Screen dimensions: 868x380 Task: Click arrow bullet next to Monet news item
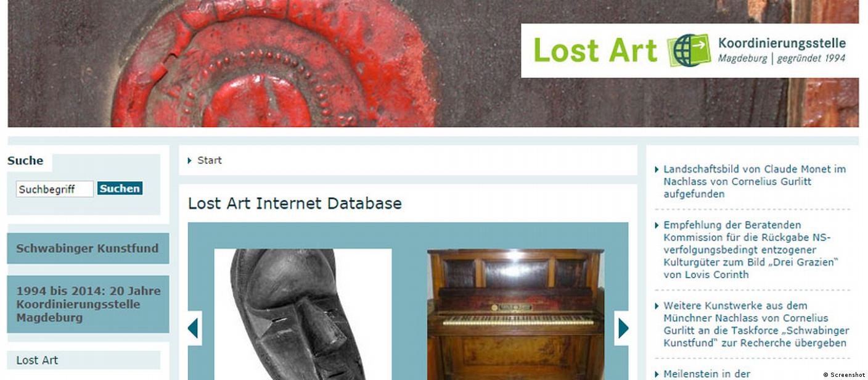click(x=657, y=169)
